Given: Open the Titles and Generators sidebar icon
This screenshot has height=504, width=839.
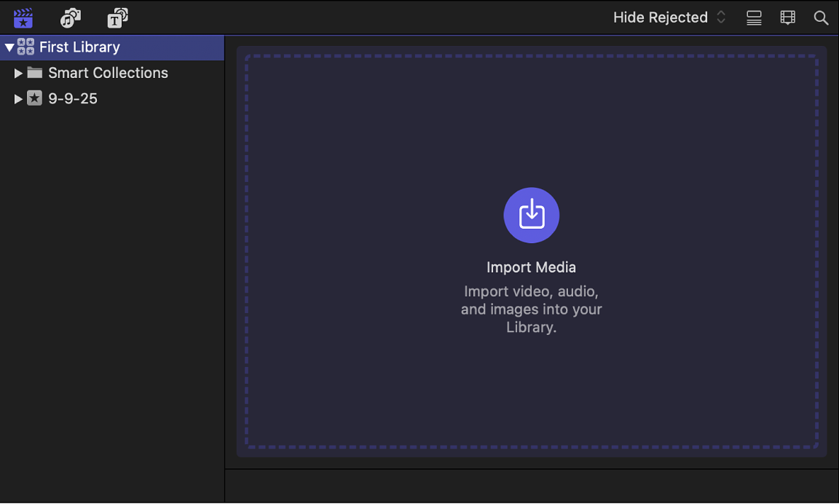Looking at the screenshot, I should click(x=117, y=17).
